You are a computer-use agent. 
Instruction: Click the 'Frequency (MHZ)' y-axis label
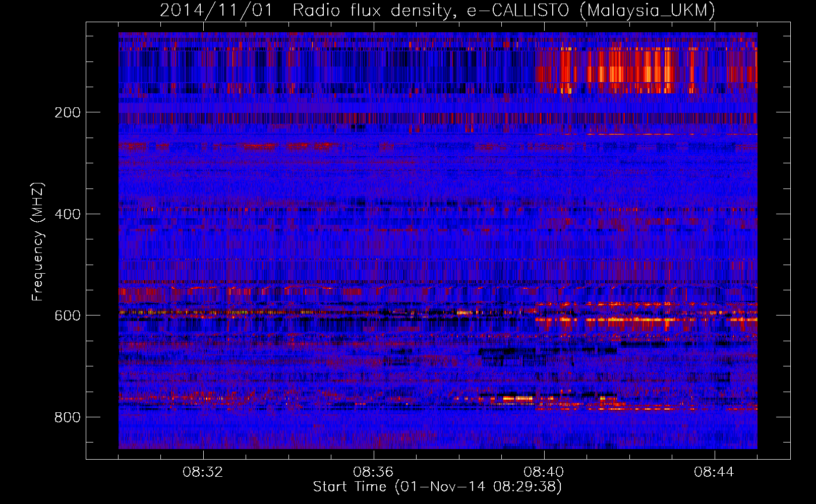(38, 241)
